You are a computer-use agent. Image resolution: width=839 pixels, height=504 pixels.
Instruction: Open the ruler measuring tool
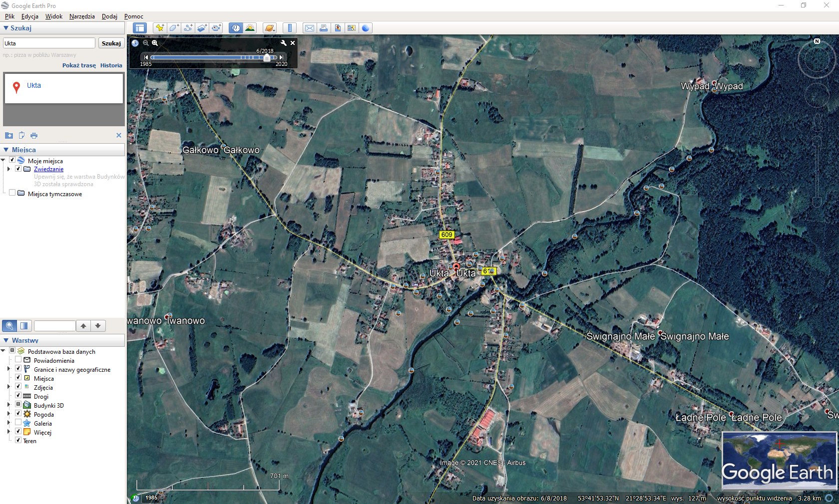pos(290,28)
